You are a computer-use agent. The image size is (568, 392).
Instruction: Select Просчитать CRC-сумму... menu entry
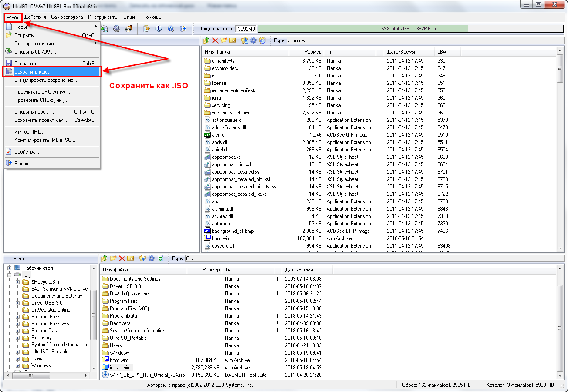(52, 92)
